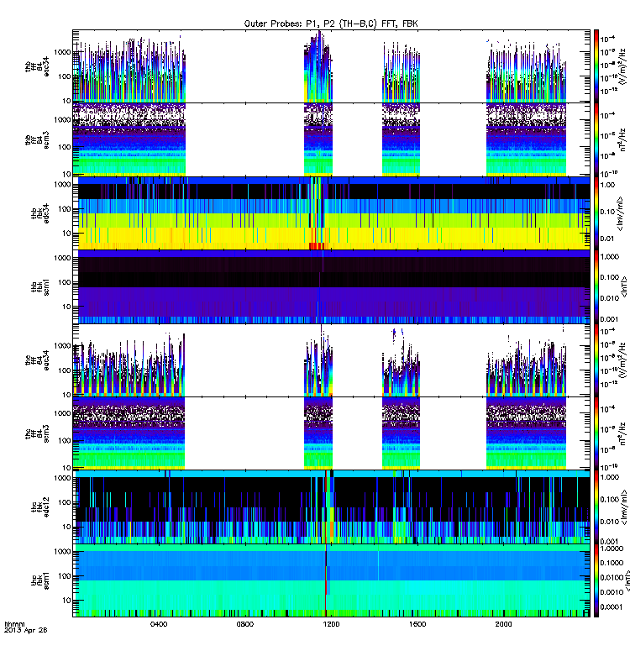Click the 100 y-axis tick of thb fbk scm1 panel
The image size is (630, 672).
coord(64,282)
